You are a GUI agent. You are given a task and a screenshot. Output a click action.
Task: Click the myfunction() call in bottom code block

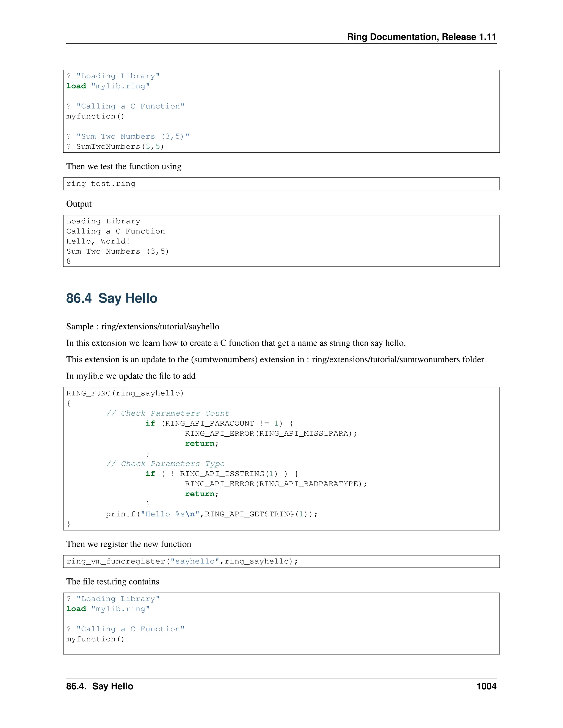[x=95, y=639]
